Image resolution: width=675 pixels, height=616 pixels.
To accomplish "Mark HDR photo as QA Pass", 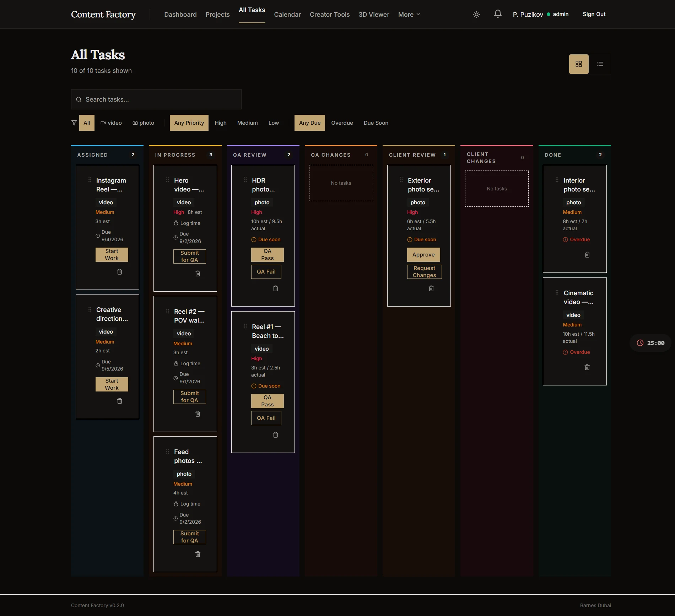I will [268, 255].
